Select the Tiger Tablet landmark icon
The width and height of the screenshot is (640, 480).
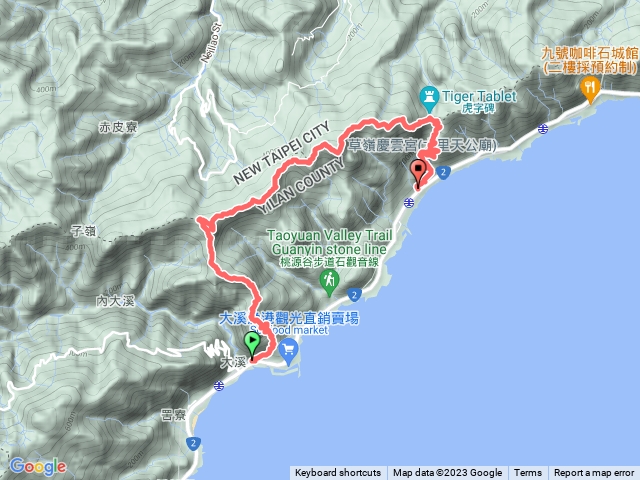(429, 99)
